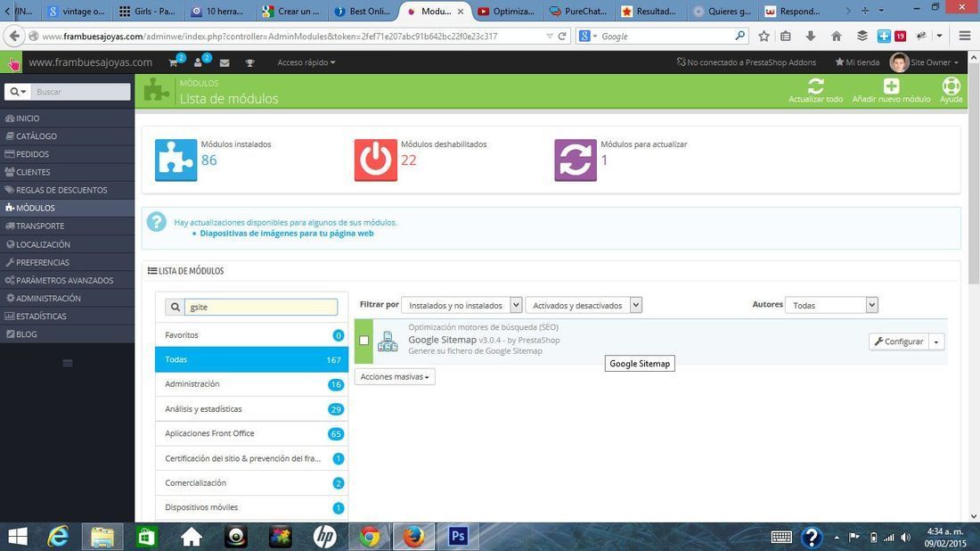This screenshot has height=551, width=980.
Task: Open the Ayuda lifebuoy icon
Action: pos(951,86)
